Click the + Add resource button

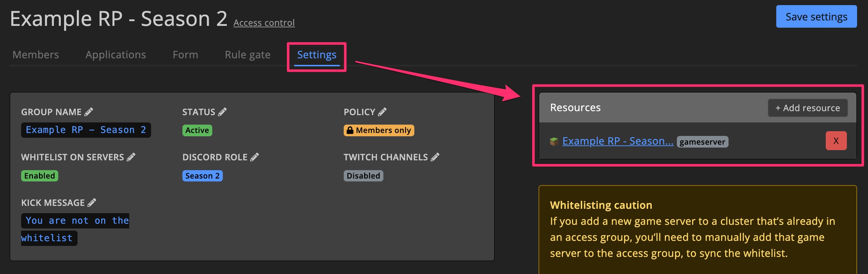[808, 108]
